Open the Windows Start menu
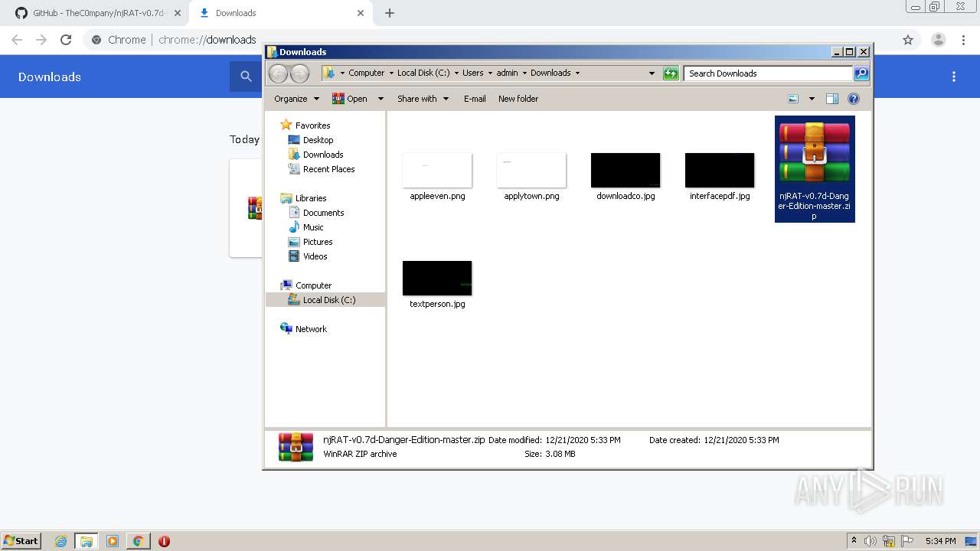Viewport: 980px width, 551px height. 21,540
